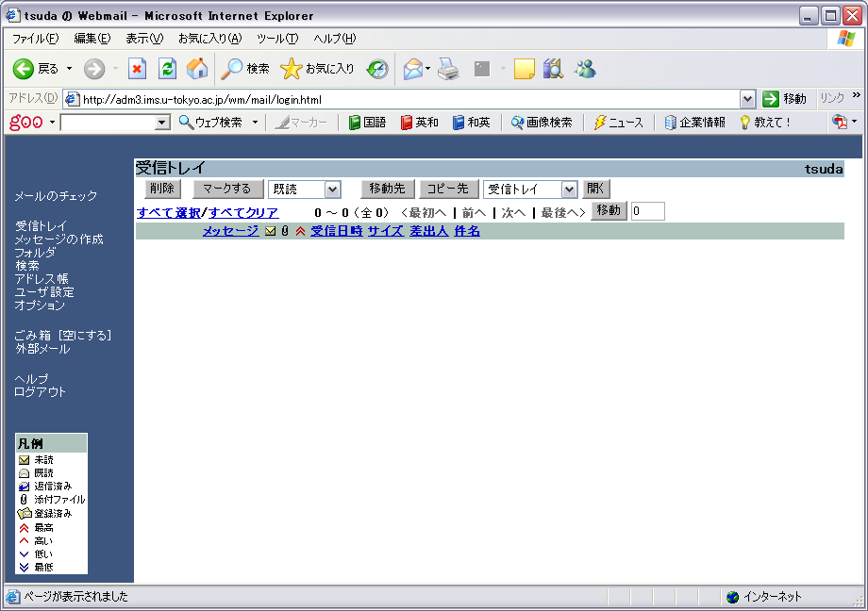Click ログアウト in sidebar
This screenshot has width=868, height=611.
pos(40,392)
